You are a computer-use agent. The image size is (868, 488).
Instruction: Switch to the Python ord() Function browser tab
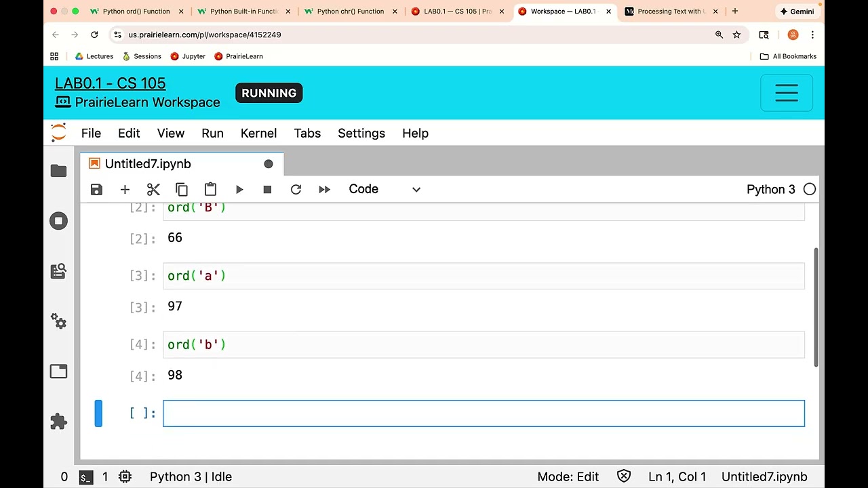136,12
